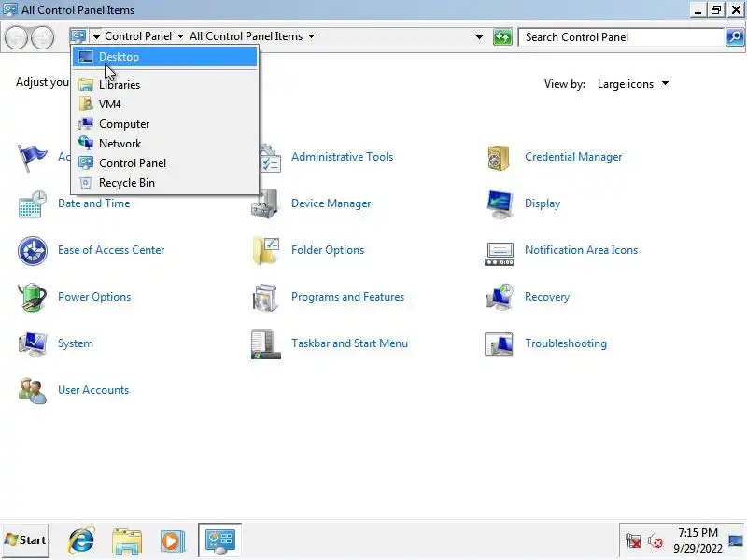Screen dimensions: 747x560
Task: Click the Programs and Features icon
Action: (x=265, y=297)
